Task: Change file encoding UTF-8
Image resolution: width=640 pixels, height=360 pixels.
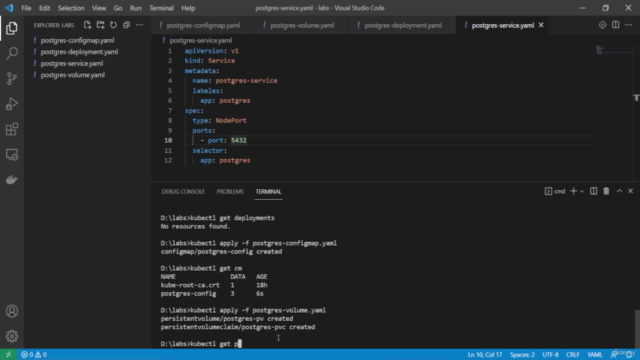Action: (x=550, y=354)
